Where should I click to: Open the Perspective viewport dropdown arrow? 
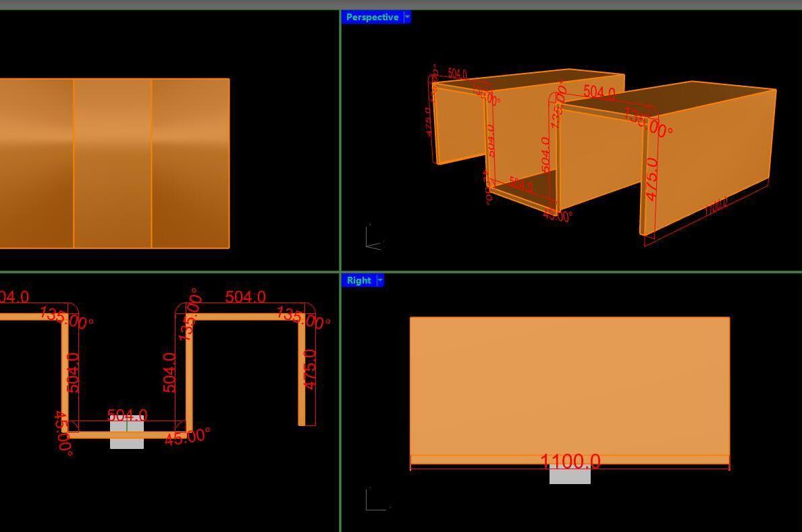coord(407,18)
